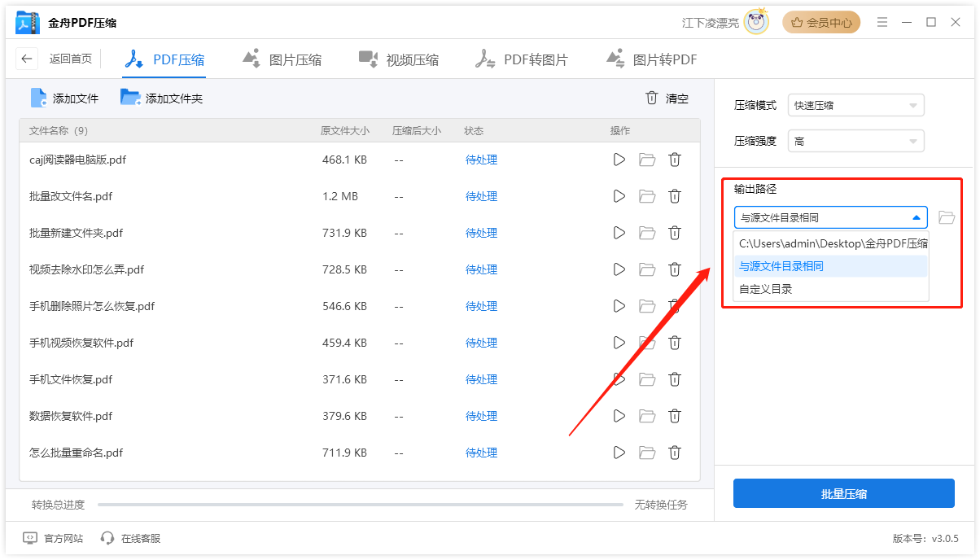Open folder icon for 手机删除照片怎么恢复.pdf

point(647,306)
